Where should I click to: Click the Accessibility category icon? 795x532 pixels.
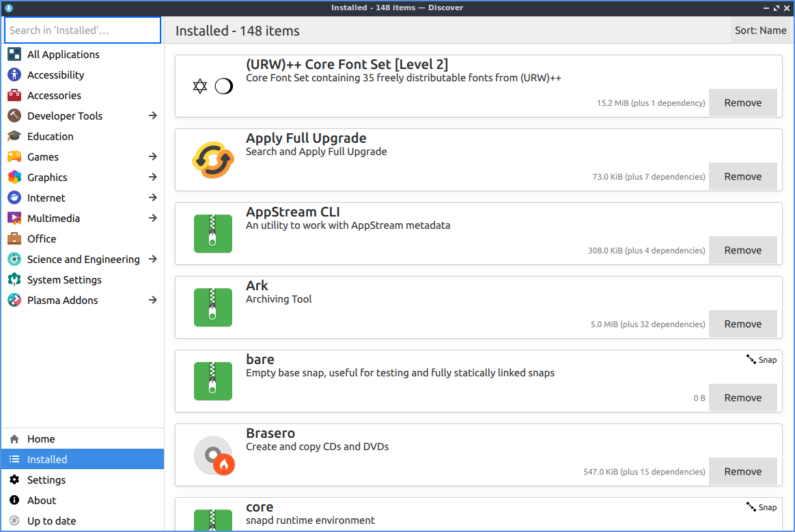point(14,75)
